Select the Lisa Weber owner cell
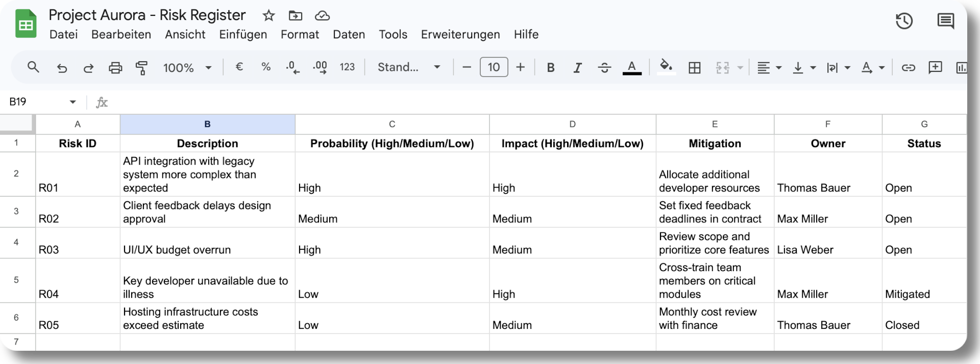980x364 pixels. click(x=828, y=243)
